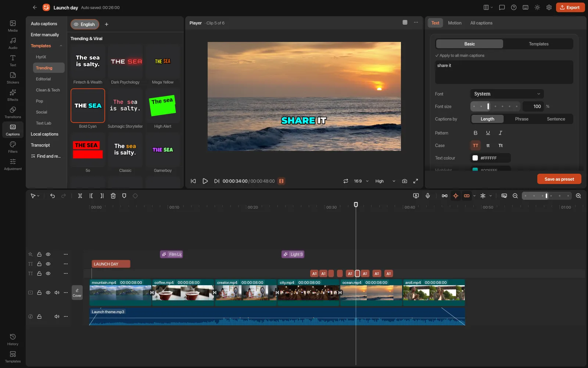588x368 pixels.
Task: Open the Media panel
Action: point(13,26)
